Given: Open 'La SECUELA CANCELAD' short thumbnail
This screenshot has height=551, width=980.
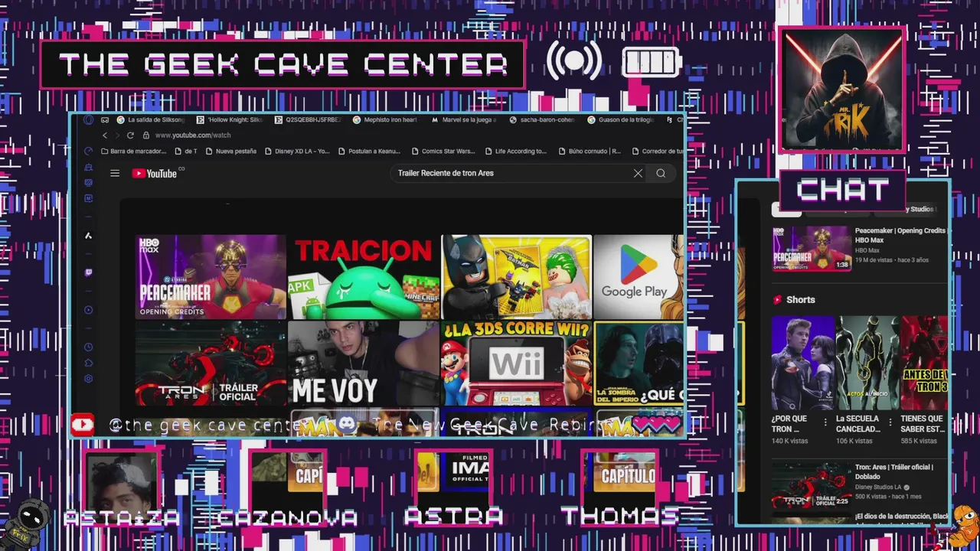Looking at the screenshot, I should (867, 363).
